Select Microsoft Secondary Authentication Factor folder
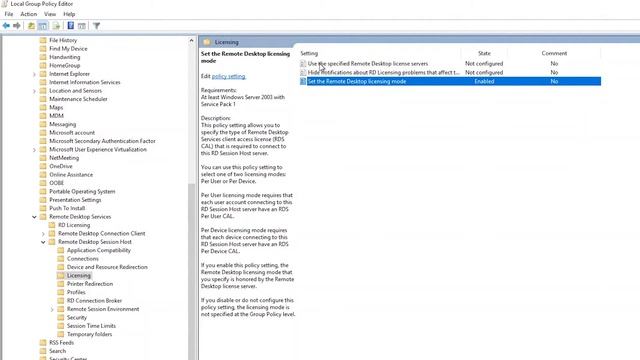The image size is (640, 360). [x=102, y=141]
